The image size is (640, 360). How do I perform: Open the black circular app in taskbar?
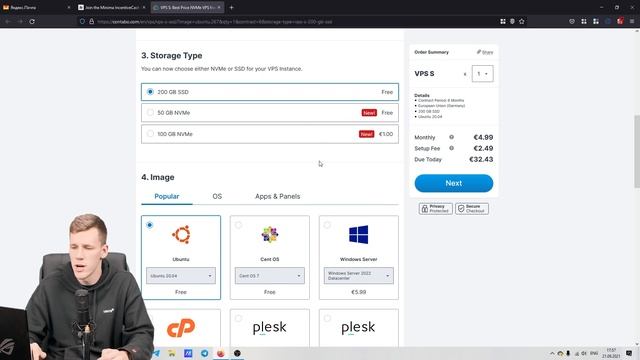click(237, 353)
